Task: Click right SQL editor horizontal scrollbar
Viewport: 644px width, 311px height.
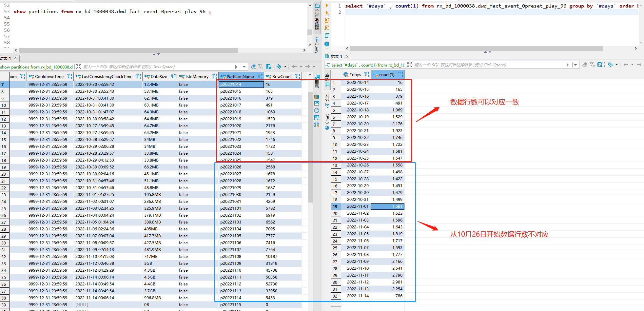Action: (477, 48)
